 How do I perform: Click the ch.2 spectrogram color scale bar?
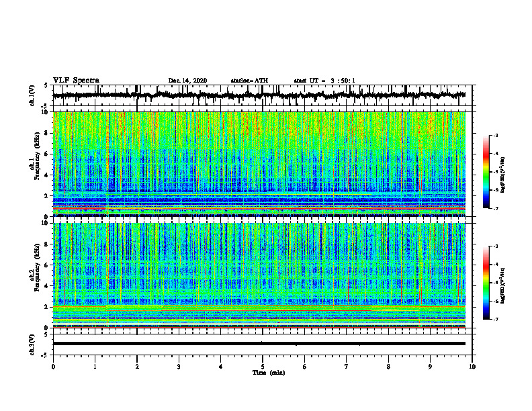tap(486, 283)
